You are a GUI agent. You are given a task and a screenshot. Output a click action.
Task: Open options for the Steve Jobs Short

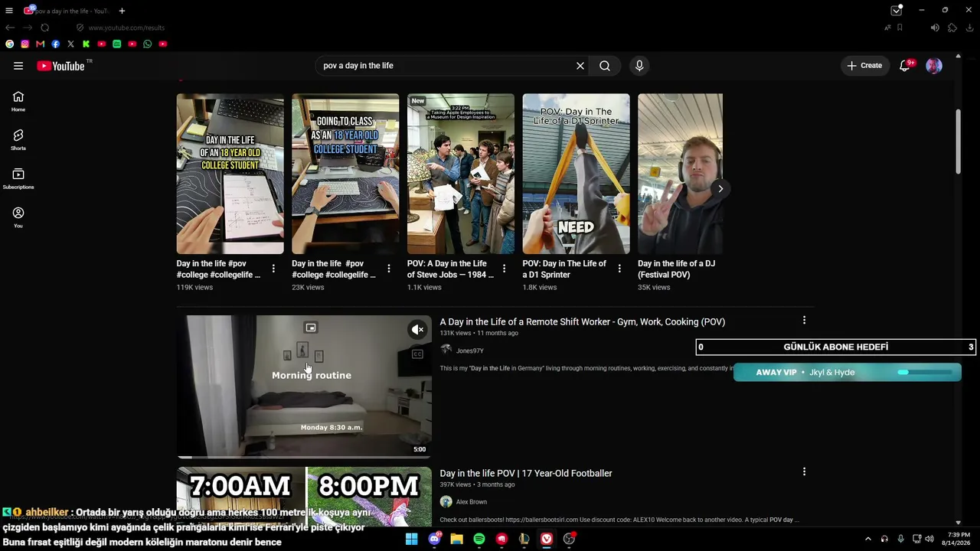[504, 269]
